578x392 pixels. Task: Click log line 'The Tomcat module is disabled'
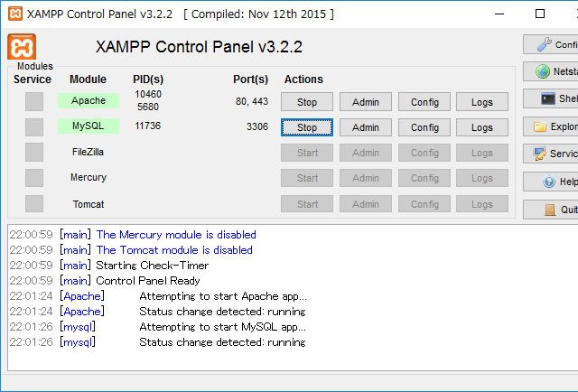[x=174, y=250]
